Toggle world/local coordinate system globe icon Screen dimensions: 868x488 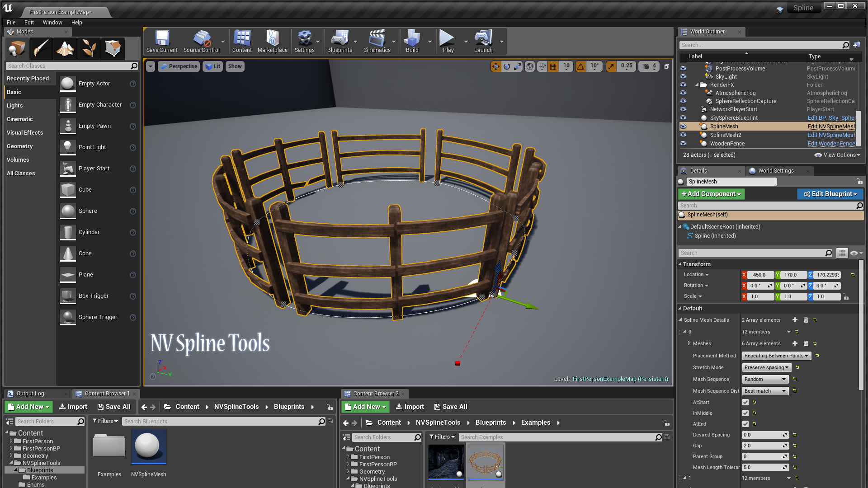[530, 66]
